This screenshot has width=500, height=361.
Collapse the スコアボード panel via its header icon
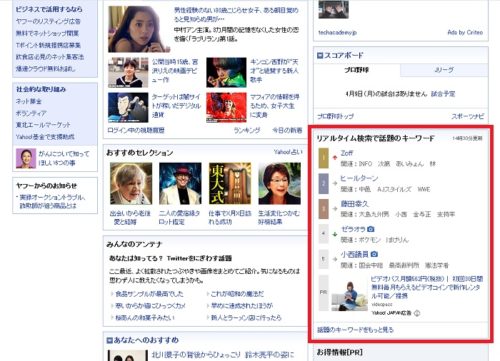pyautogui.click(x=320, y=55)
